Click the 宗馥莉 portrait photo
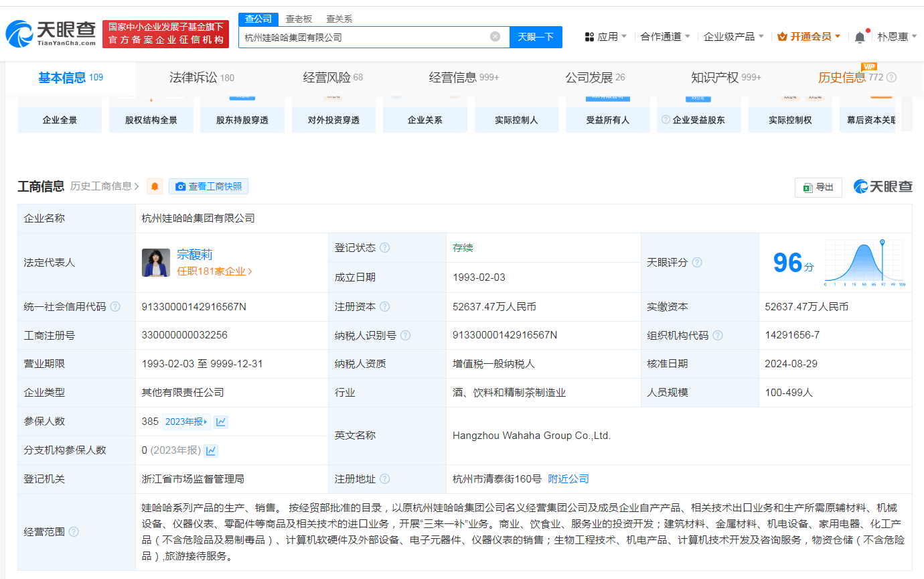The width and height of the screenshot is (924, 579). (156, 263)
